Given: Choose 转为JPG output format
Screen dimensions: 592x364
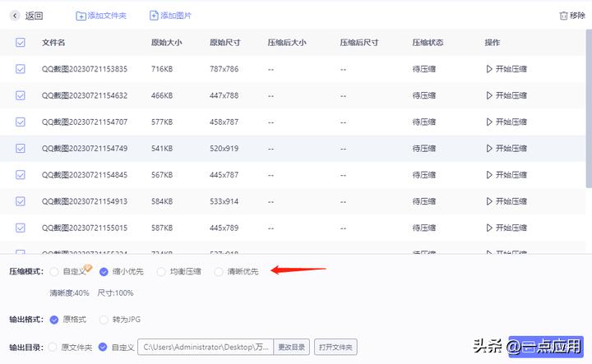Looking at the screenshot, I should pos(104,320).
